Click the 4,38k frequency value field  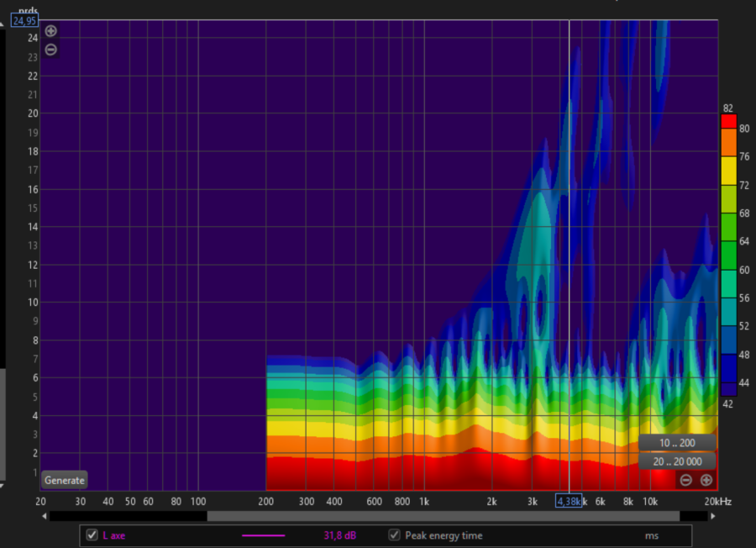570,501
